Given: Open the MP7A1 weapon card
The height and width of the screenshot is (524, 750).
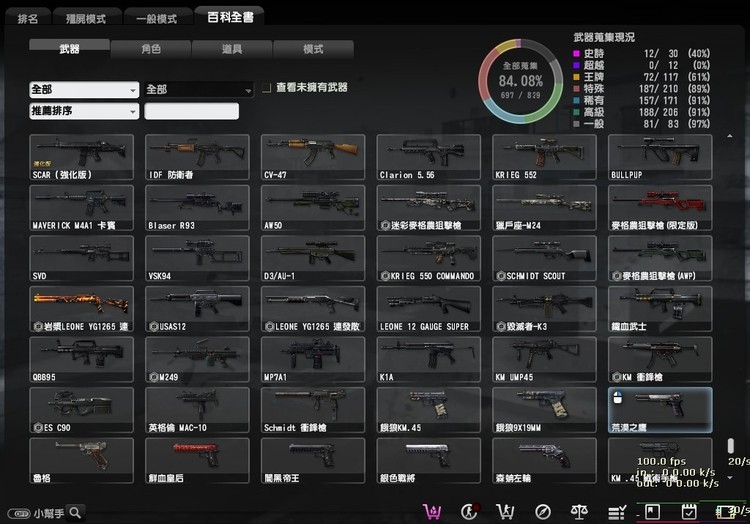Looking at the screenshot, I should pos(313,360).
